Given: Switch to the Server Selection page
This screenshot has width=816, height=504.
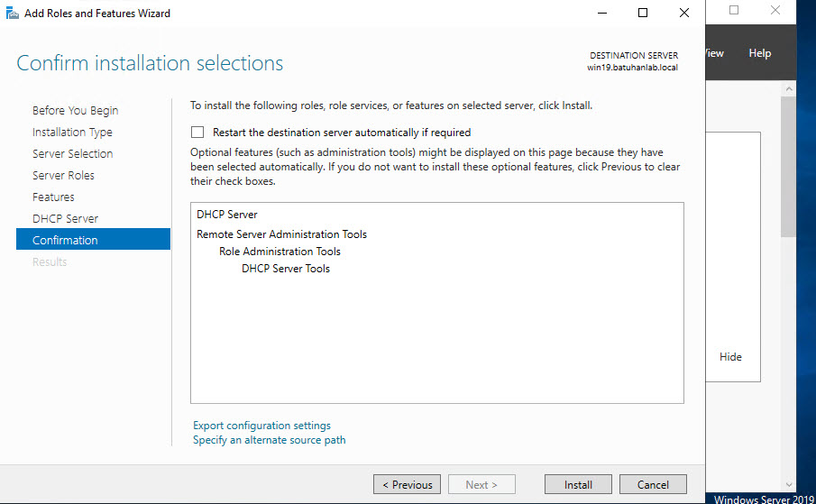Looking at the screenshot, I should [x=72, y=153].
